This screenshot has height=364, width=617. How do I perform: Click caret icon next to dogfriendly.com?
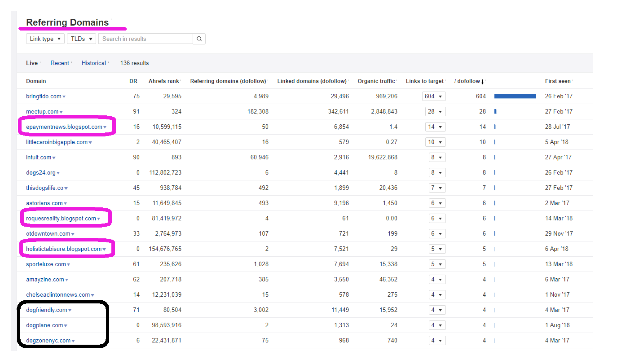pos(70,311)
